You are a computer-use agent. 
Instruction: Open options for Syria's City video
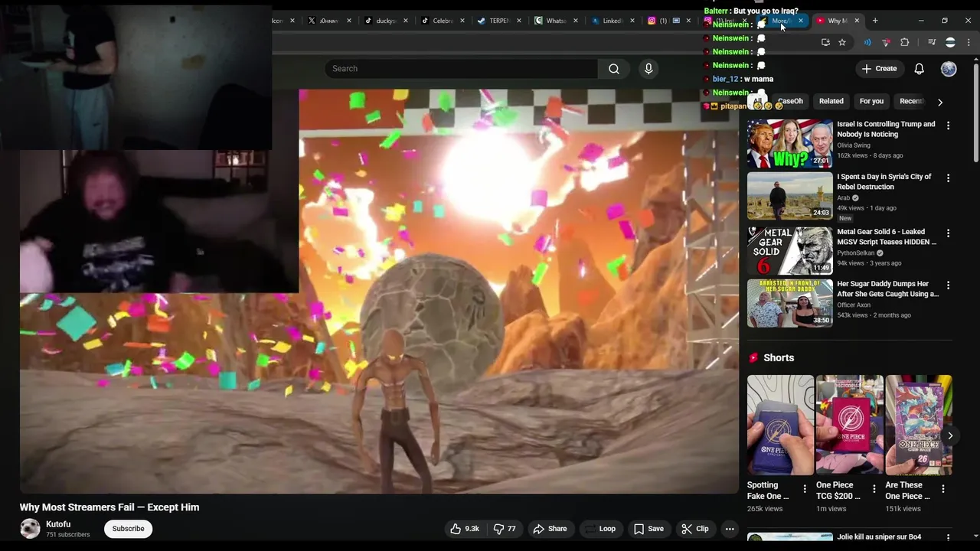point(948,178)
